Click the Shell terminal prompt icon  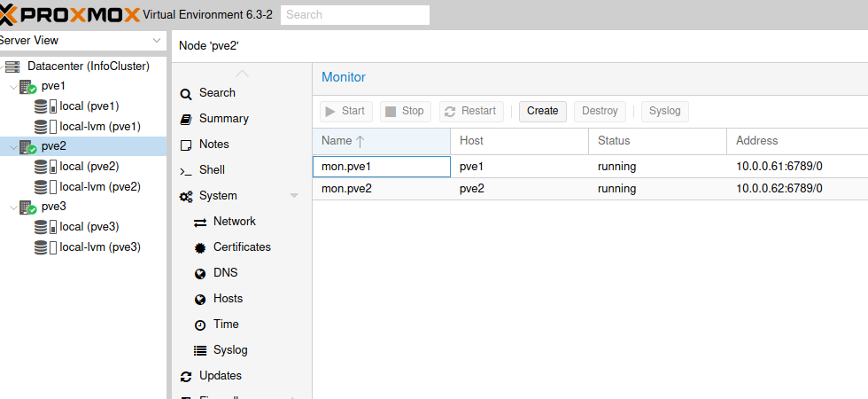(186, 171)
